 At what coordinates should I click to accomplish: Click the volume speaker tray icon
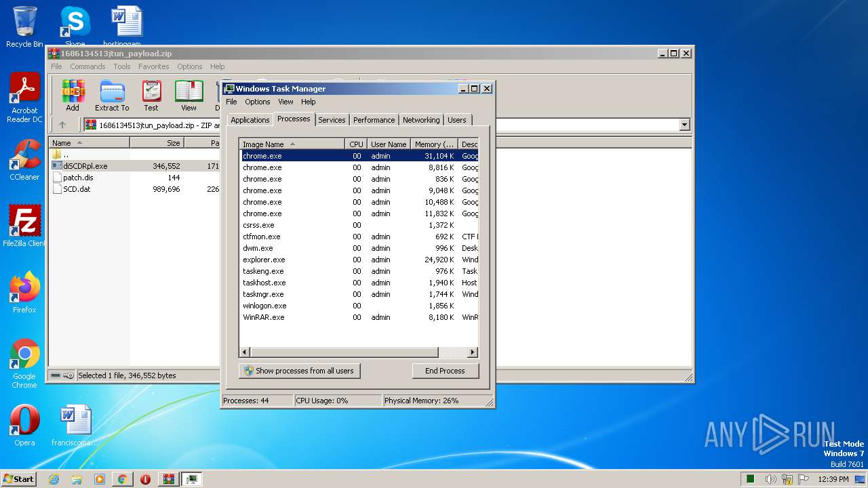tap(771, 479)
